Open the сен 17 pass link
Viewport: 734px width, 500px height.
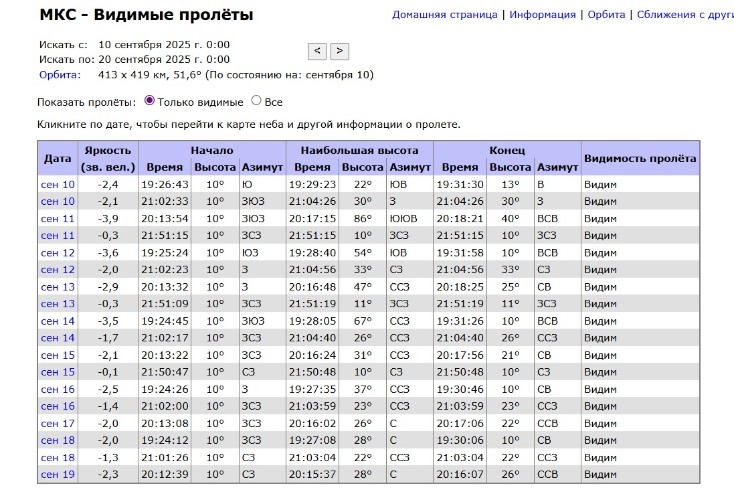[x=58, y=424]
